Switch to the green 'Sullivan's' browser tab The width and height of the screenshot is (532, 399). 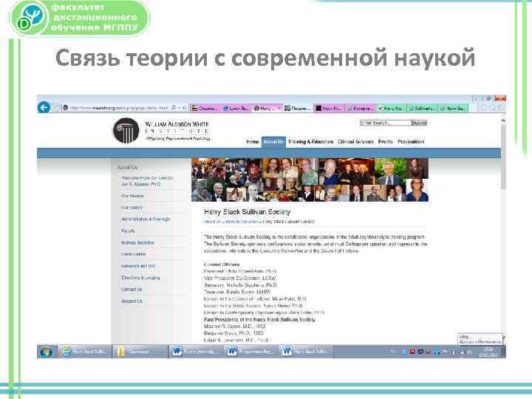point(421,108)
